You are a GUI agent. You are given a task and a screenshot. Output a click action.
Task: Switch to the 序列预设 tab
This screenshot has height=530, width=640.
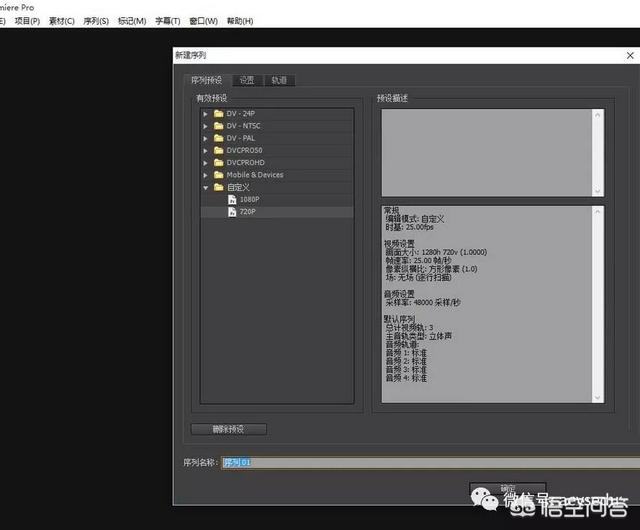[207, 80]
